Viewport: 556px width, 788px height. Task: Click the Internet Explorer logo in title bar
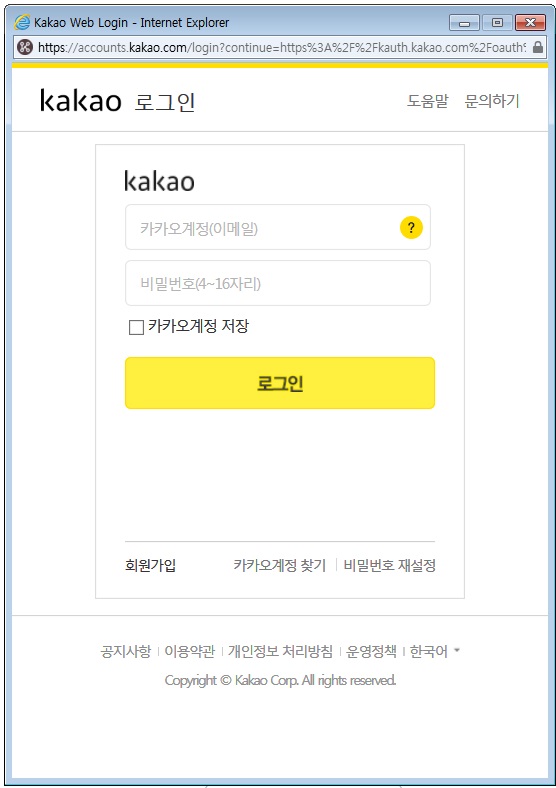click(22, 22)
